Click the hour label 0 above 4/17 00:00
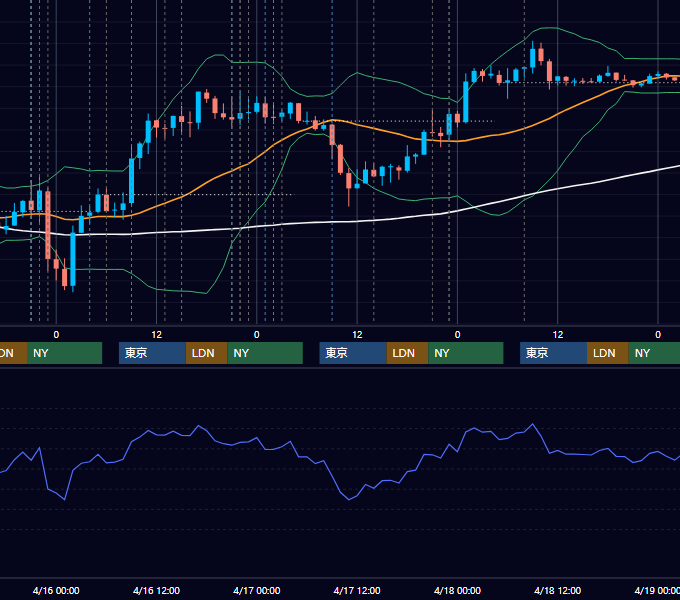Viewport: 680px width, 600px height. pos(257,335)
